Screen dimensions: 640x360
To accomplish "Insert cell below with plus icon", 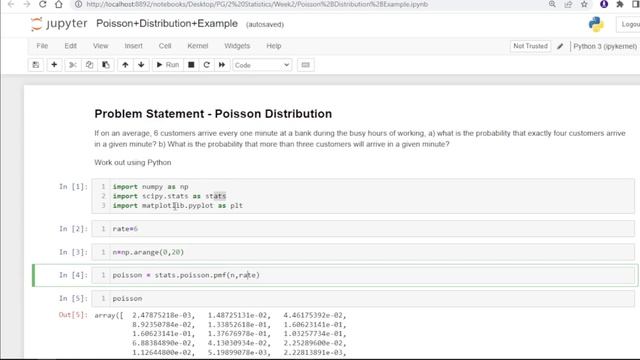I will pos(54,65).
